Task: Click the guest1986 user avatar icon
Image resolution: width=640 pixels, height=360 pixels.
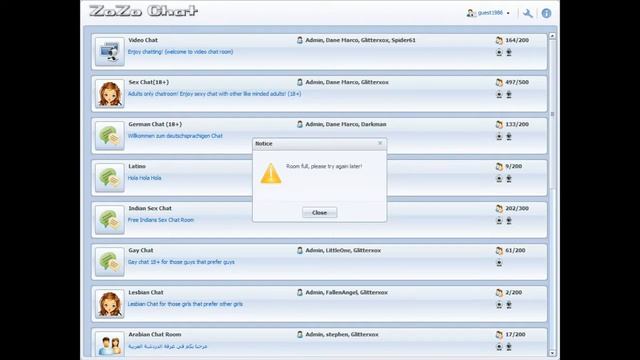Action: [471, 13]
